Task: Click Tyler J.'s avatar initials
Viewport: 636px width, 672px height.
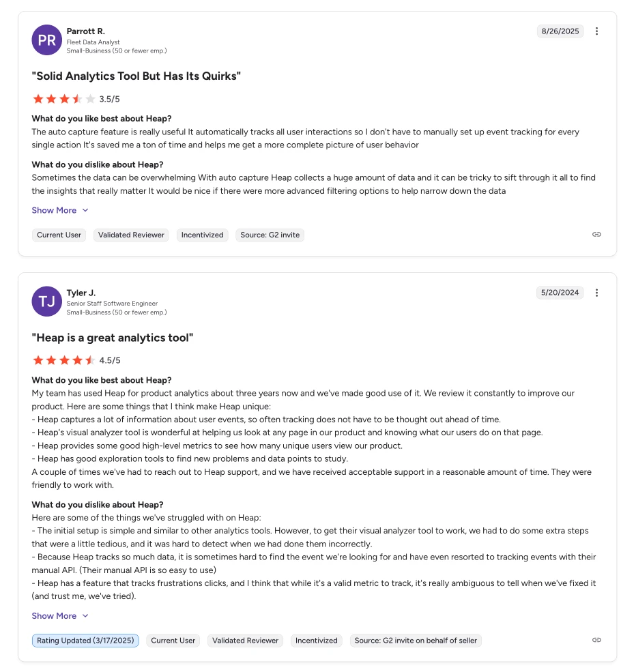Action: (46, 301)
